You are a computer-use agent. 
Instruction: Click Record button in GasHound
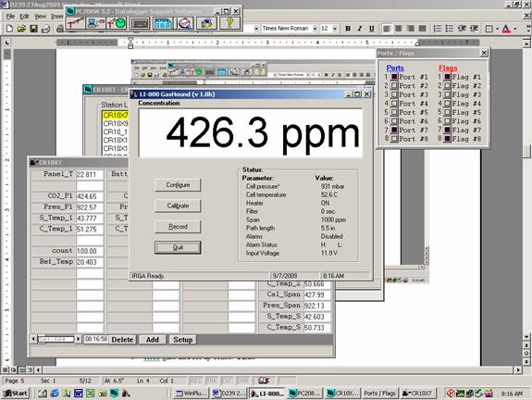(x=178, y=227)
